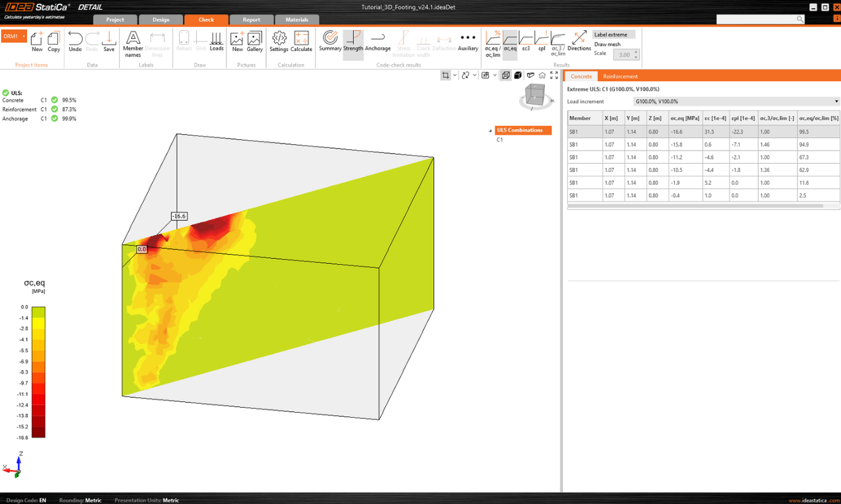
Task: Toggle the Label extreme option
Action: coord(610,35)
